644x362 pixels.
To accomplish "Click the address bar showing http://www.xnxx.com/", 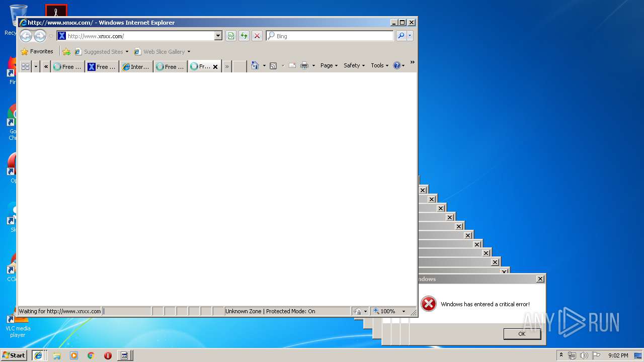I will [139, 36].
